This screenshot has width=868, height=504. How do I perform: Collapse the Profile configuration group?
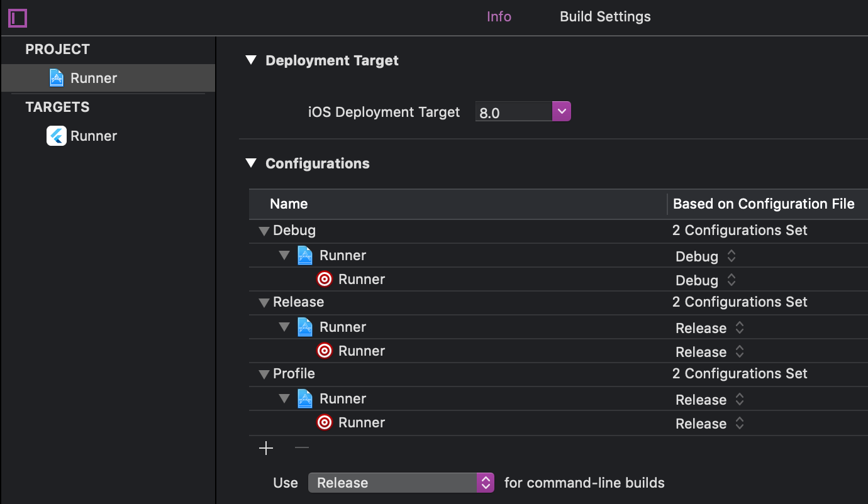point(264,374)
